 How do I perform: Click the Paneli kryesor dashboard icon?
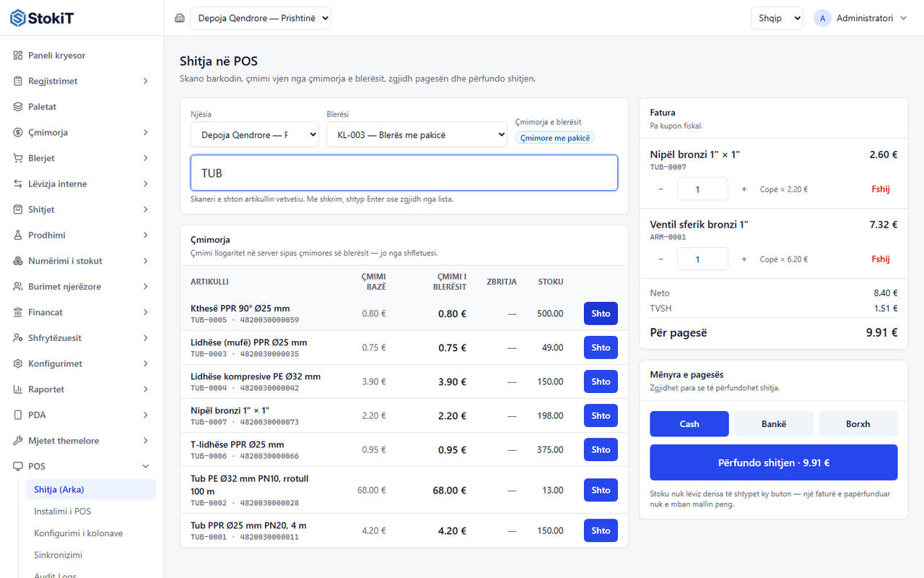[x=18, y=56]
